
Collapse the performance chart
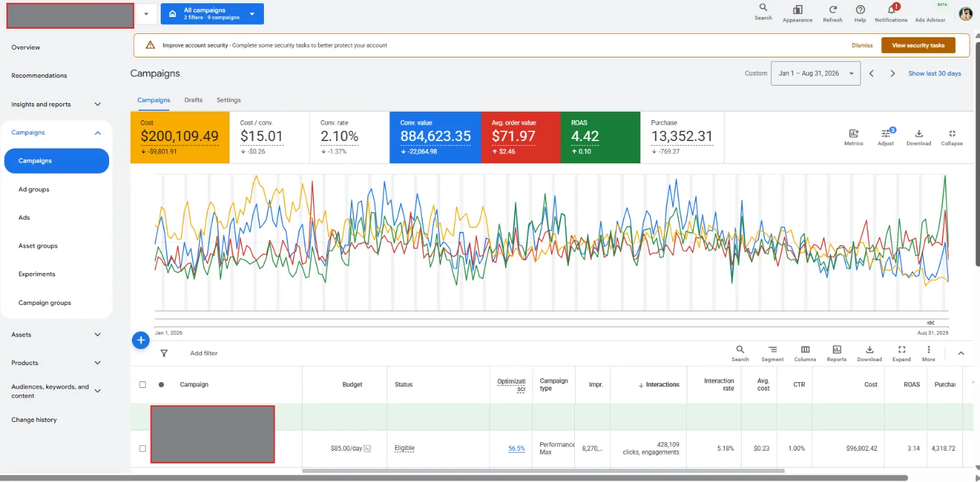tap(952, 137)
